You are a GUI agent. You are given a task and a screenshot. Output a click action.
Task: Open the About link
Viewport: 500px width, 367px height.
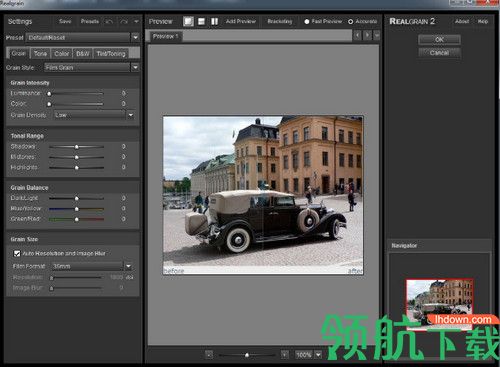coord(462,21)
